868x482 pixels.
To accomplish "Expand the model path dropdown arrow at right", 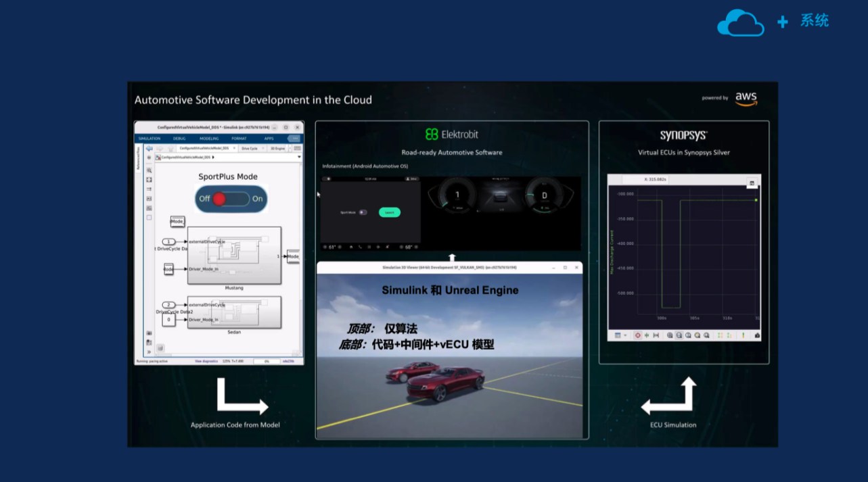I will [299, 158].
